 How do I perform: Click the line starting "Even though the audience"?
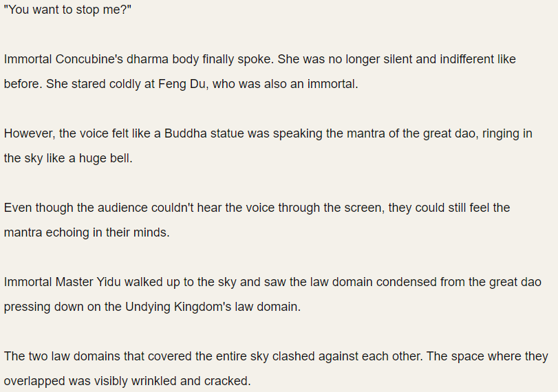257,208
